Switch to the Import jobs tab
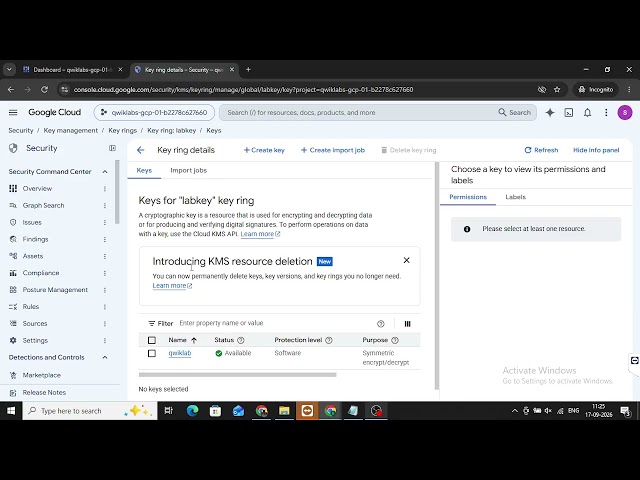640x480 pixels. (189, 170)
